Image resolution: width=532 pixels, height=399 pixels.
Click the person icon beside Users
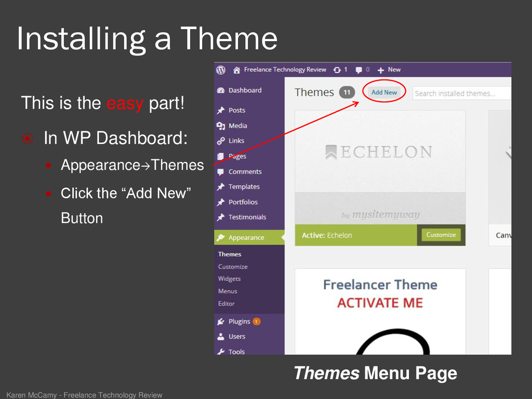coord(221,337)
